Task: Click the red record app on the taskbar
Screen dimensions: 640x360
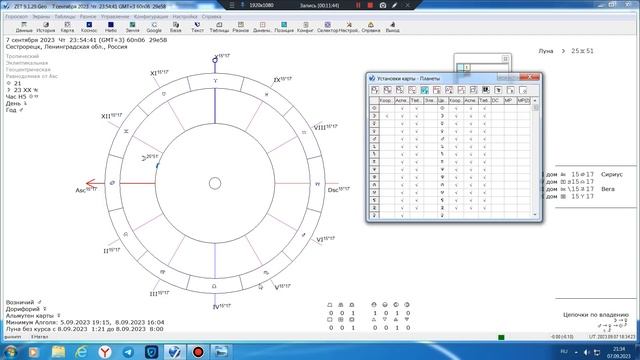Action: pos(198,352)
